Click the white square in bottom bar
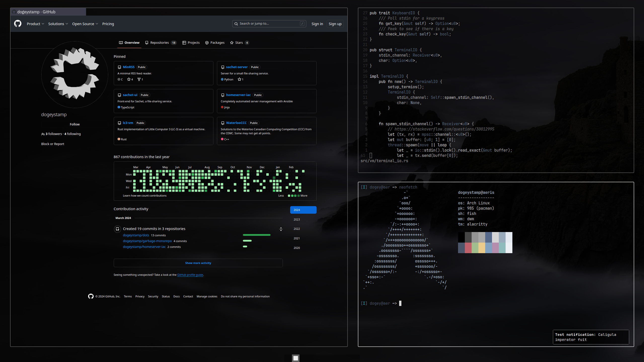The height and width of the screenshot is (362, 644). (x=296, y=358)
